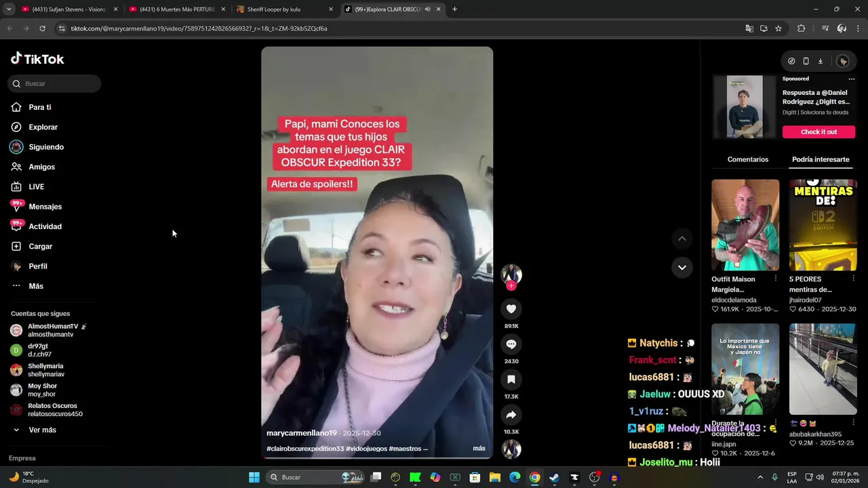Open Chrome media controls icon

pos(825,28)
